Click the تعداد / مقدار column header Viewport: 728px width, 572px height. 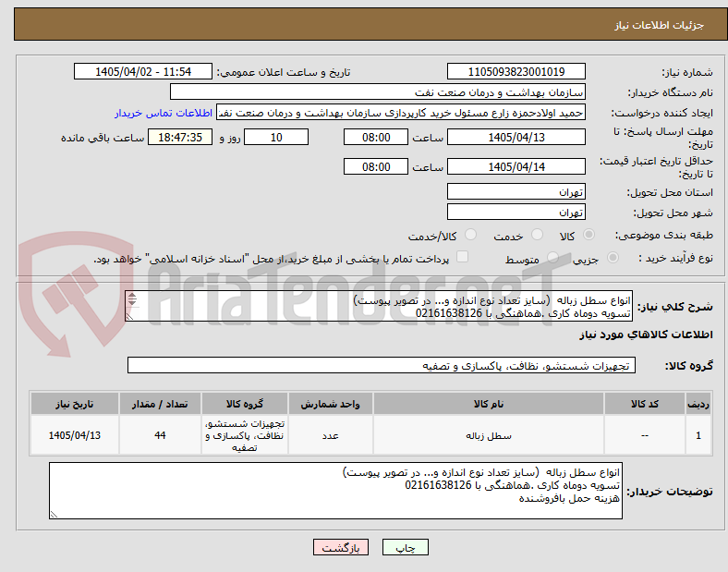(160, 404)
